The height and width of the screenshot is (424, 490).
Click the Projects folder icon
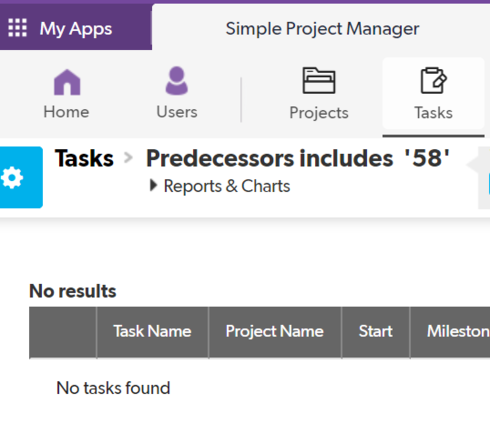319,80
